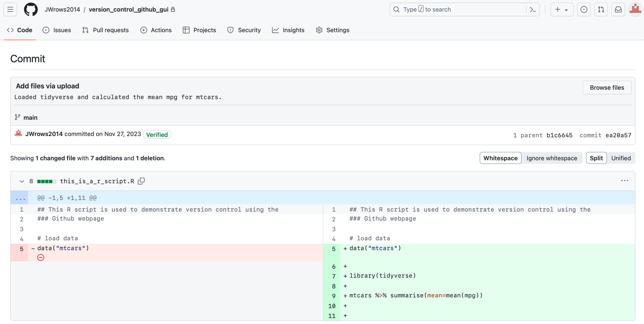This screenshot has height=324, width=644.
Task: Collapse the this_is_a_r_script.R diff
Action: [x=22, y=181]
